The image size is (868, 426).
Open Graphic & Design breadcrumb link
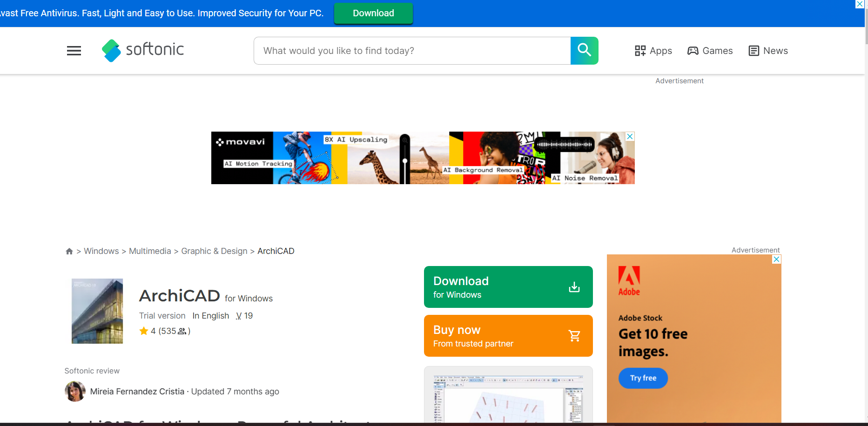pos(214,251)
